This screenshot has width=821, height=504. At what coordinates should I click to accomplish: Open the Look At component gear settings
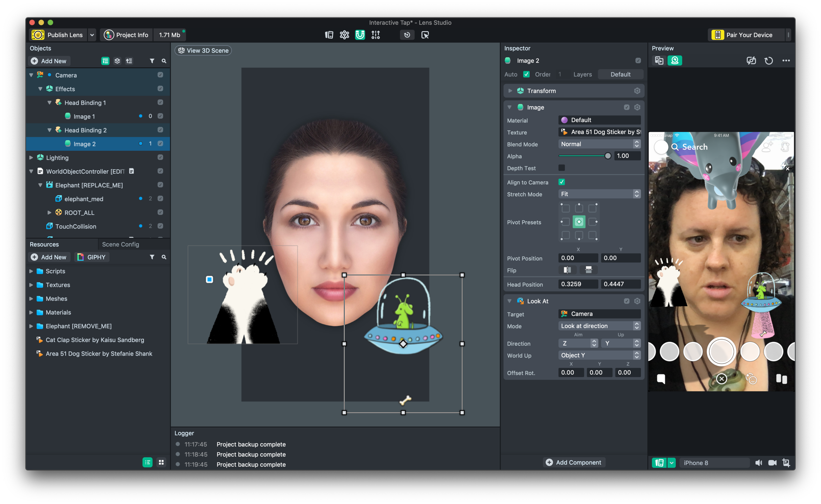pos(637,301)
